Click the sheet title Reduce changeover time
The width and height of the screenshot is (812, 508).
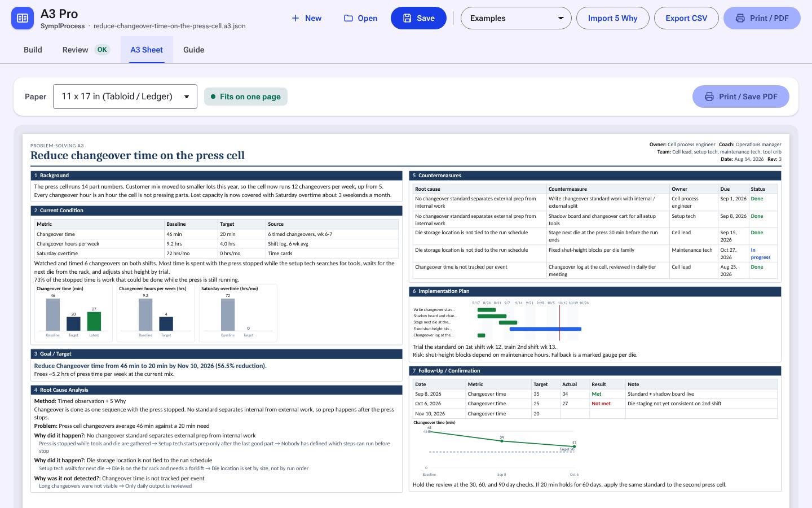point(138,156)
